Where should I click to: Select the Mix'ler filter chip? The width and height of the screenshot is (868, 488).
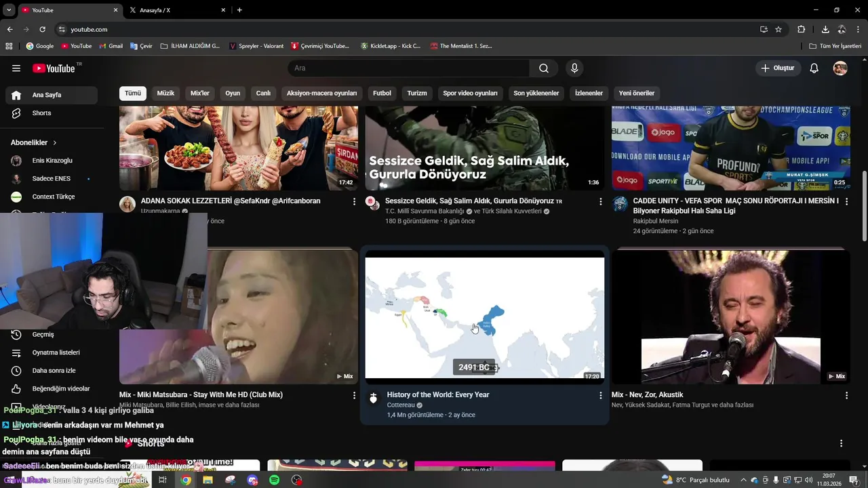[200, 94]
